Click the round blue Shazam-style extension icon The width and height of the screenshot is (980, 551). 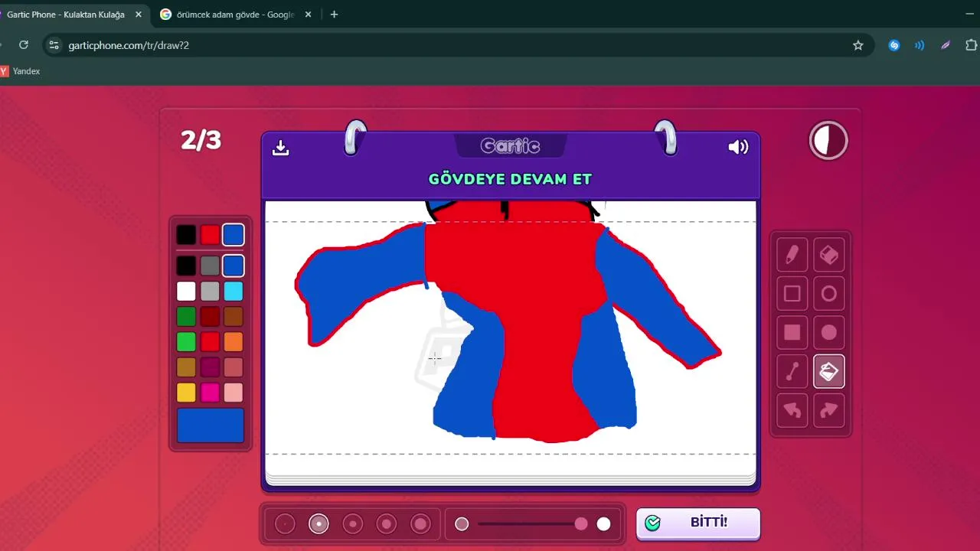pos(893,45)
